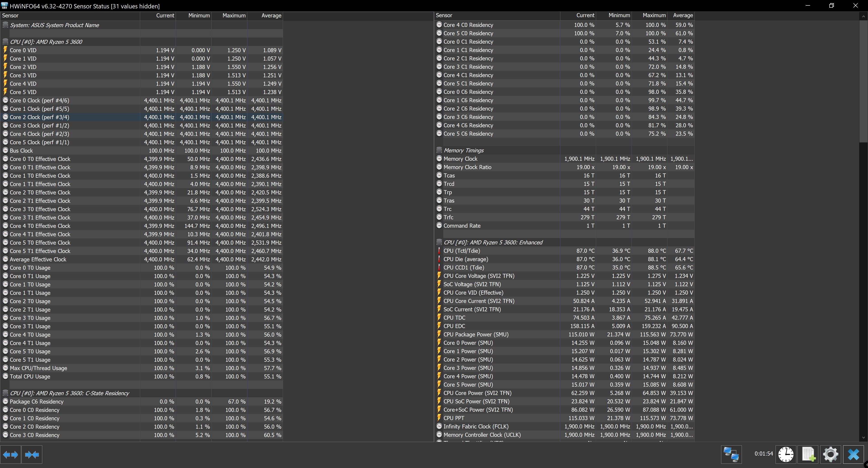This screenshot has width=868, height=468.
Task: Select the Core 2 Clock (perf #3/4) row
Action: coord(142,117)
